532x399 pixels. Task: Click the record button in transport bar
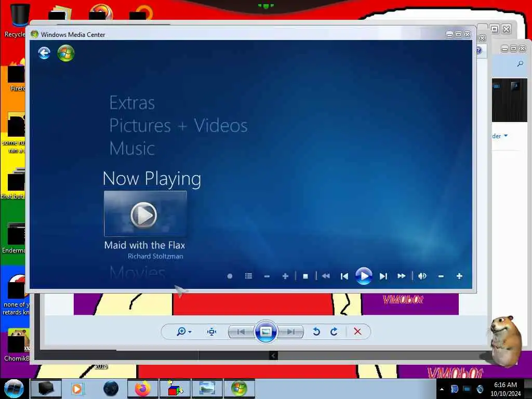(x=230, y=276)
